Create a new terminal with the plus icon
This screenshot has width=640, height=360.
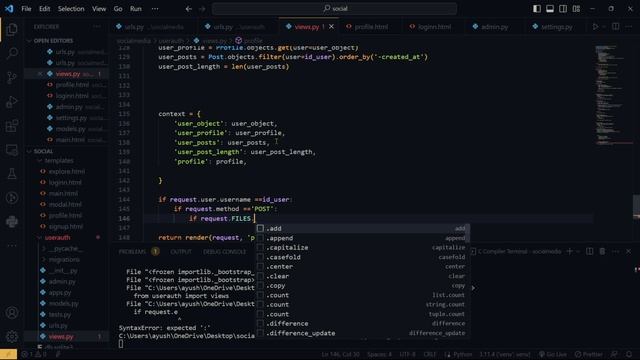[570, 251]
